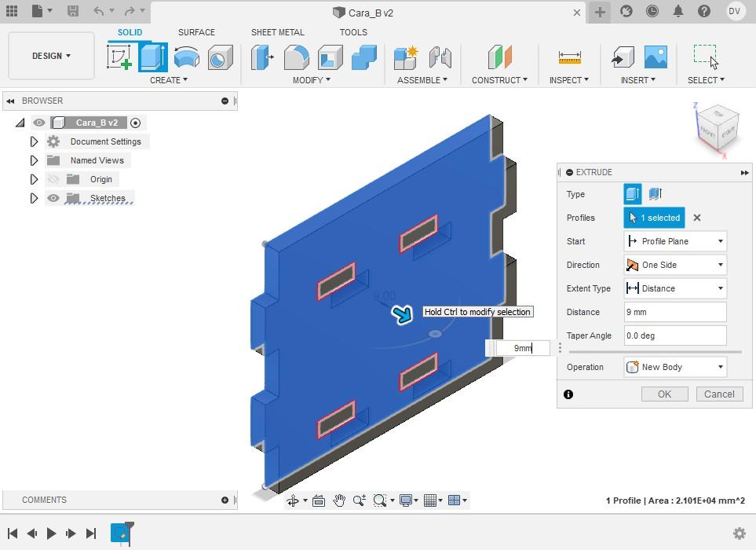This screenshot has height=550, width=756.
Task: Open the Data Panel grid icon
Action: click(12, 11)
